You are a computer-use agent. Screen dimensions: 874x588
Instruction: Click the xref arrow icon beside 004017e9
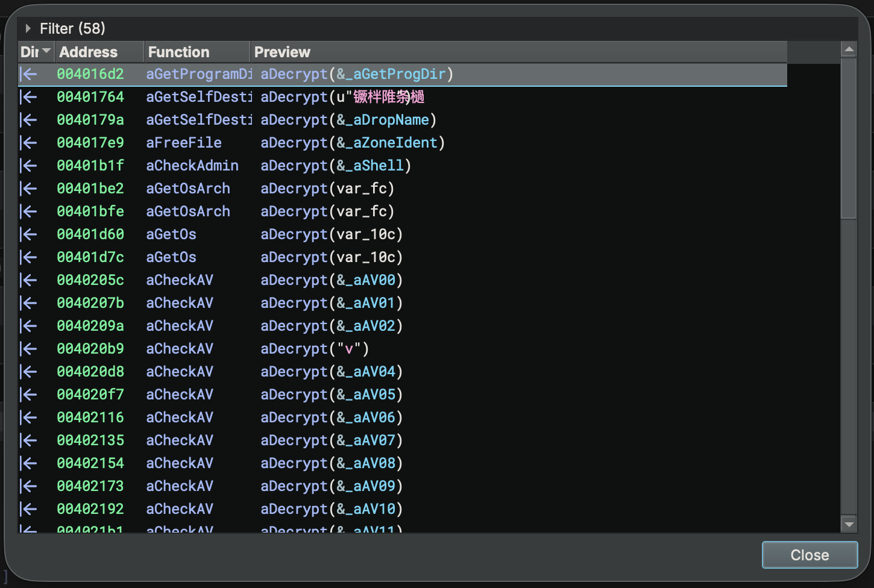click(28, 143)
